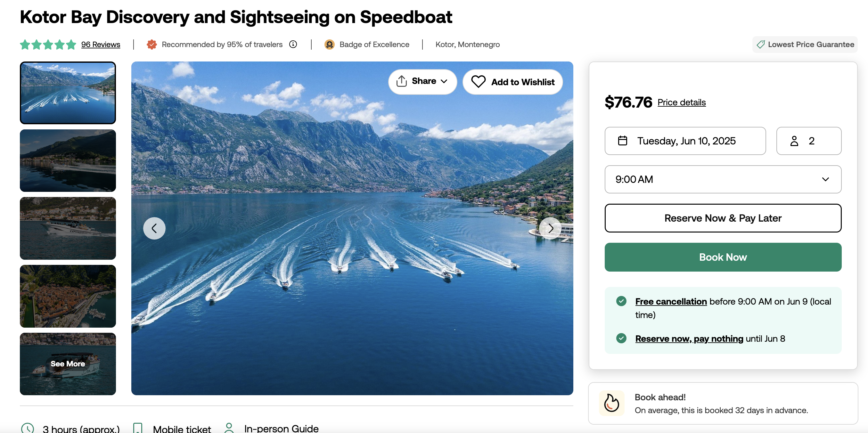The image size is (868, 433).
Task: Click the Lowest Price Guarantee tag icon
Action: pos(760,44)
